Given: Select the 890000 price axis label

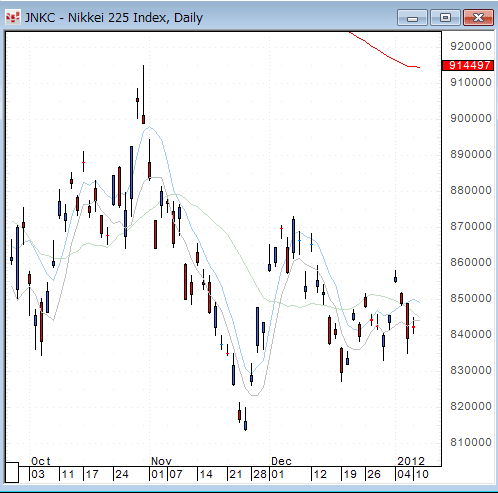Looking at the screenshot, I should click(471, 154).
